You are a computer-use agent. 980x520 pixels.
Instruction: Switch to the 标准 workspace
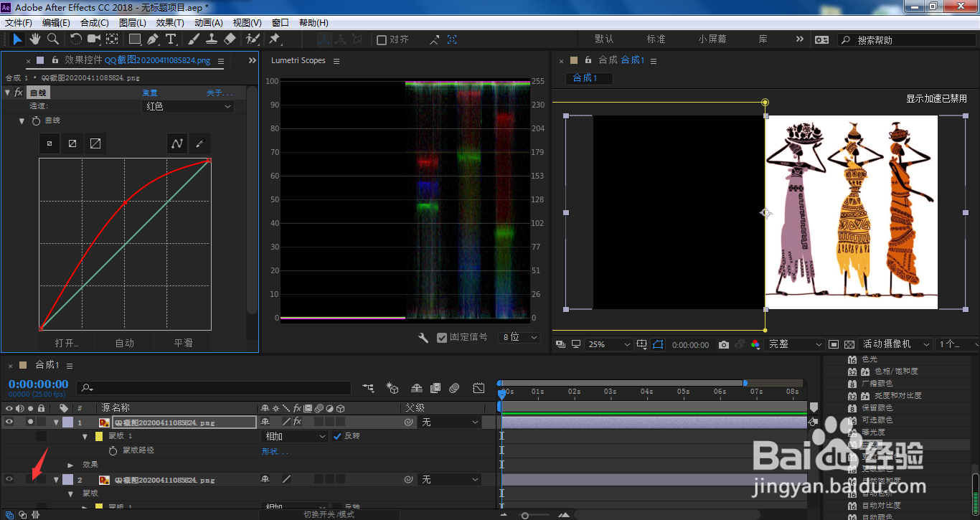point(656,39)
